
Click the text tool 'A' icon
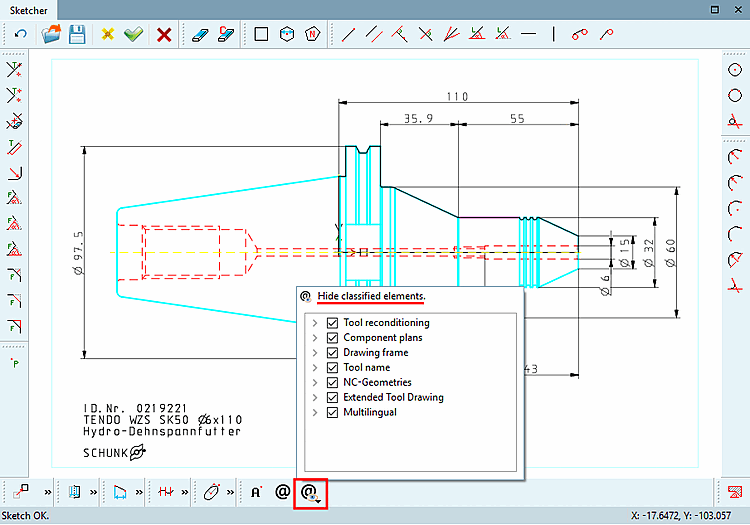(256, 492)
